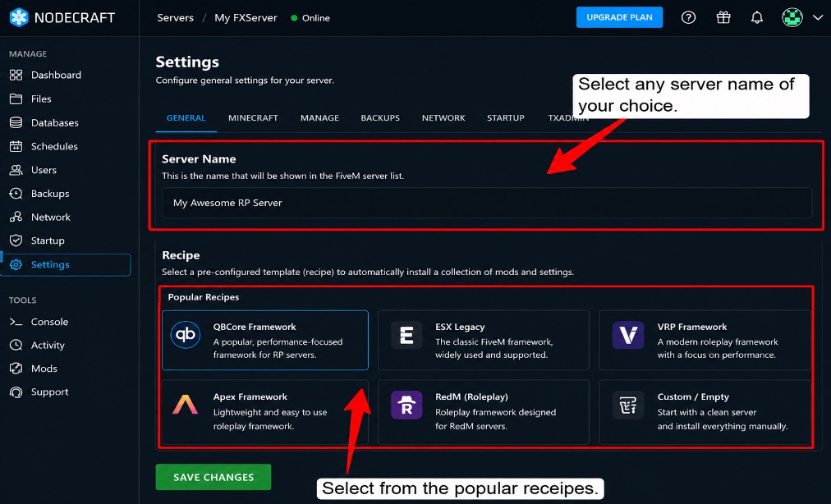The height and width of the screenshot is (504, 831).
Task: Select the ESX Legacy recipe card
Action: coord(484,340)
